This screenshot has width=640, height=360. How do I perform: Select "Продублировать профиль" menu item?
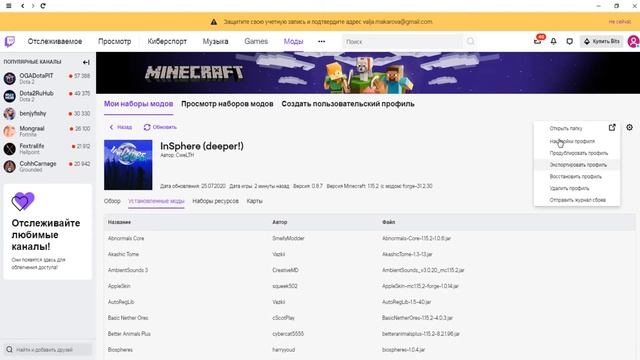pos(578,153)
